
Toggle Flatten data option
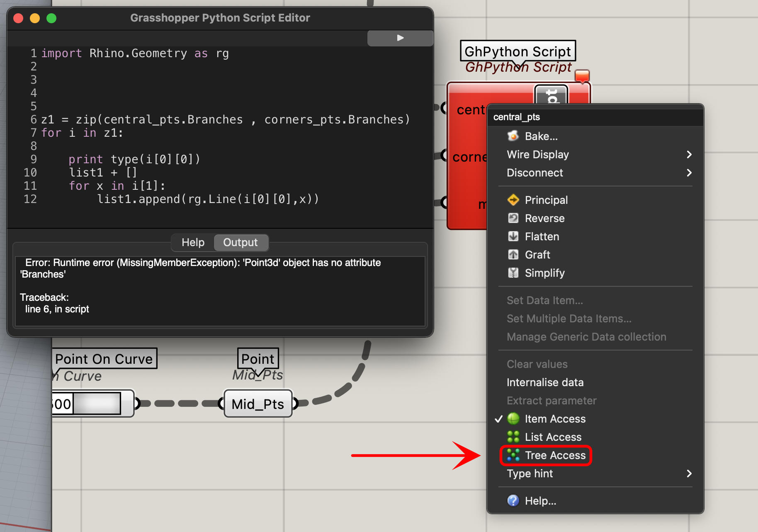click(595, 236)
